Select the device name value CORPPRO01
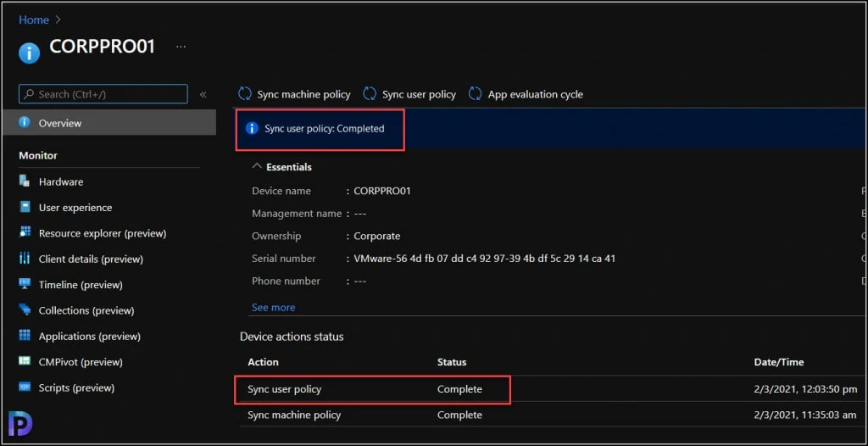Viewport: 868px width, 446px height. (382, 191)
